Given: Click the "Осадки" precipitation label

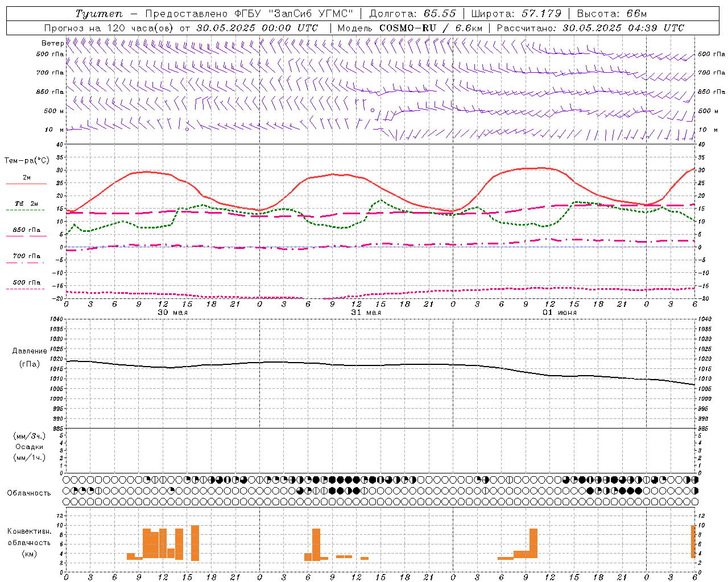Looking at the screenshot, I should pos(30,447).
